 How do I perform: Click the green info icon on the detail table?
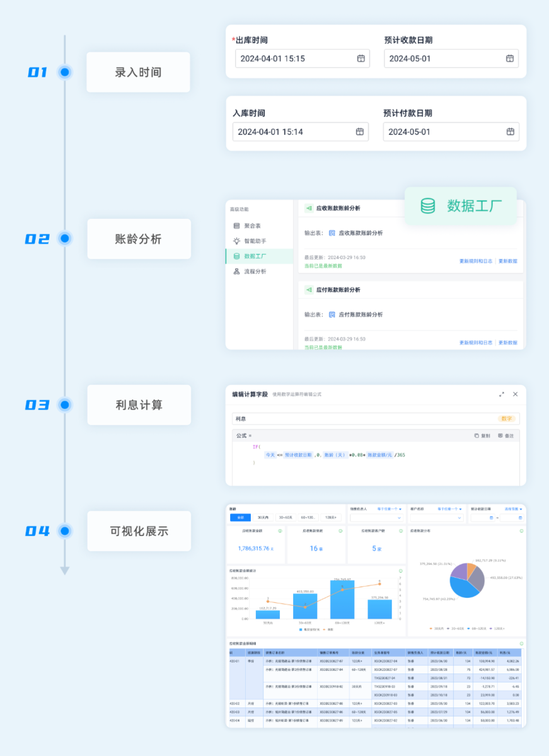coord(521,643)
